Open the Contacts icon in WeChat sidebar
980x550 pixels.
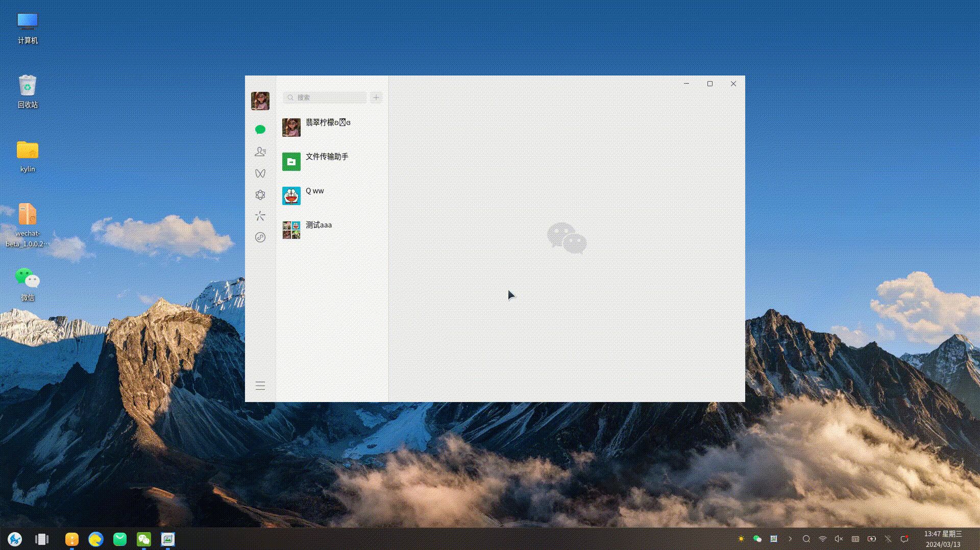pyautogui.click(x=260, y=152)
